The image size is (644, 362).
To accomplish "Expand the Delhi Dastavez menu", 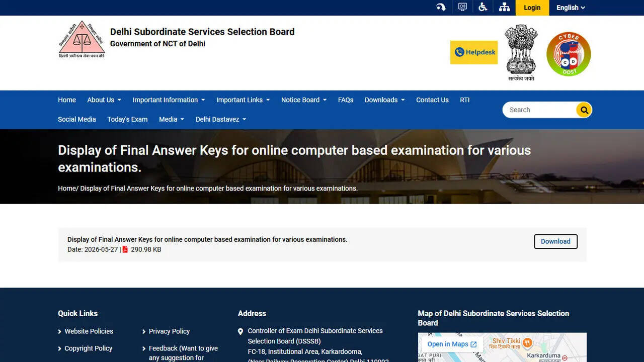I will tap(221, 119).
